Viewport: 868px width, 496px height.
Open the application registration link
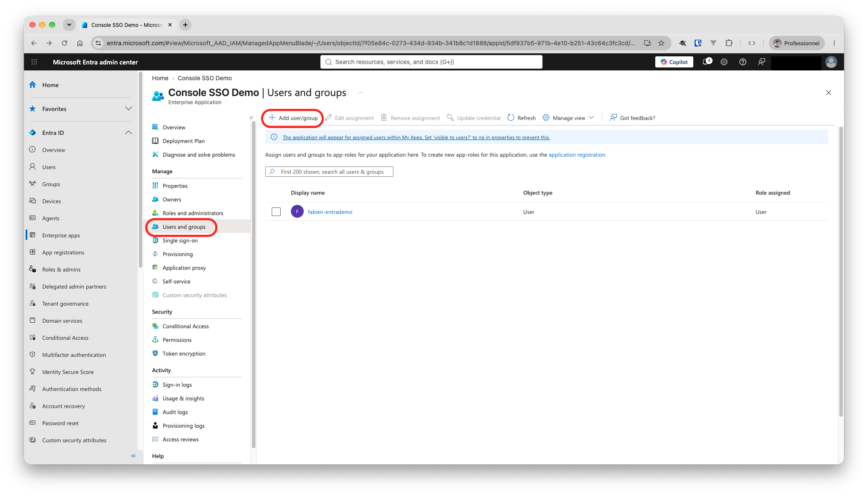(x=577, y=155)
